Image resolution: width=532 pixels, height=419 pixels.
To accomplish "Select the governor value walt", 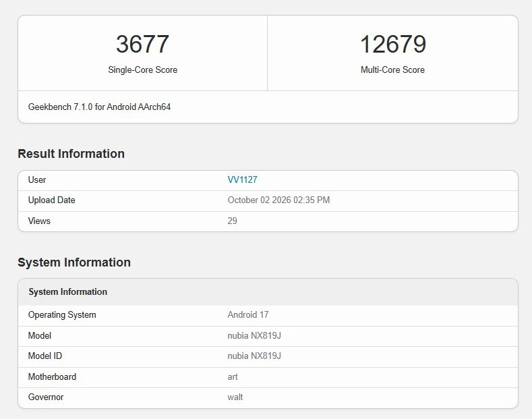I will click(x=235, y=397).
